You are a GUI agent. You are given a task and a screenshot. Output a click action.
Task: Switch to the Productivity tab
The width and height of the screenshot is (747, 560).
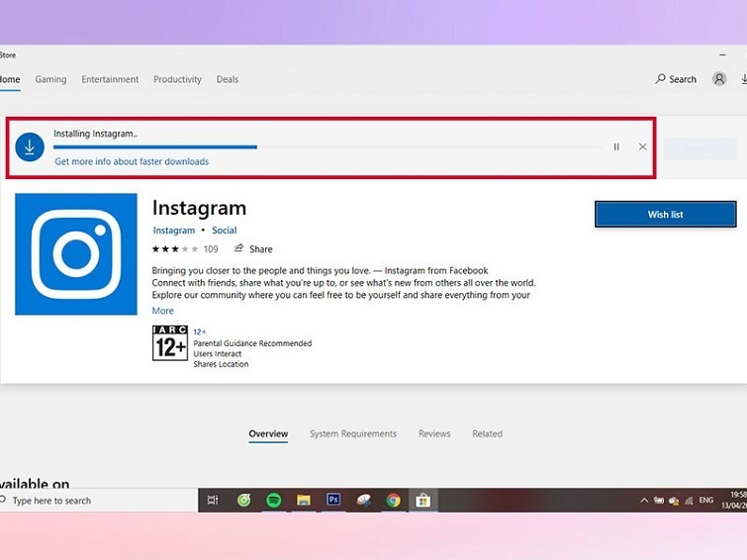(177, 79)
